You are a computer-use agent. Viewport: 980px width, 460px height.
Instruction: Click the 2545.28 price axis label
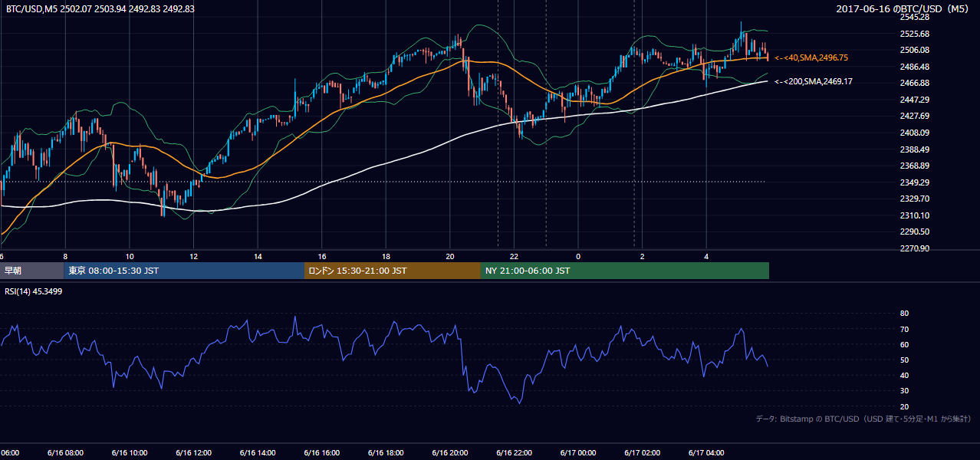click(x=915, y=17)
